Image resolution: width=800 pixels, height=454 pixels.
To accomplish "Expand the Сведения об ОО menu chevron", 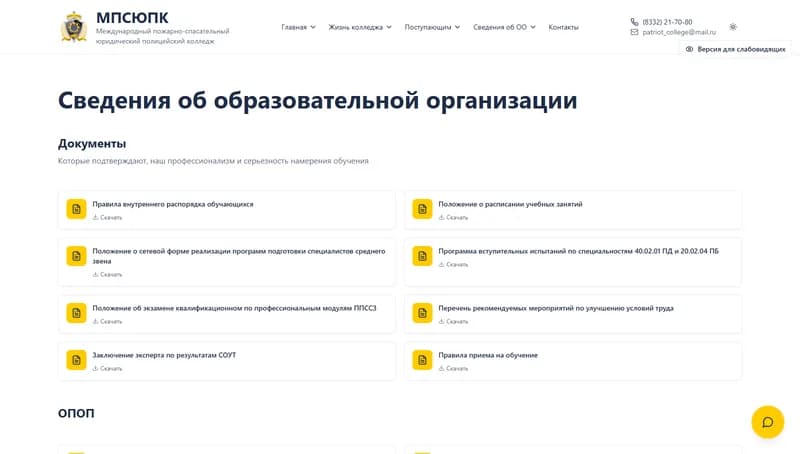I will 533,27.
